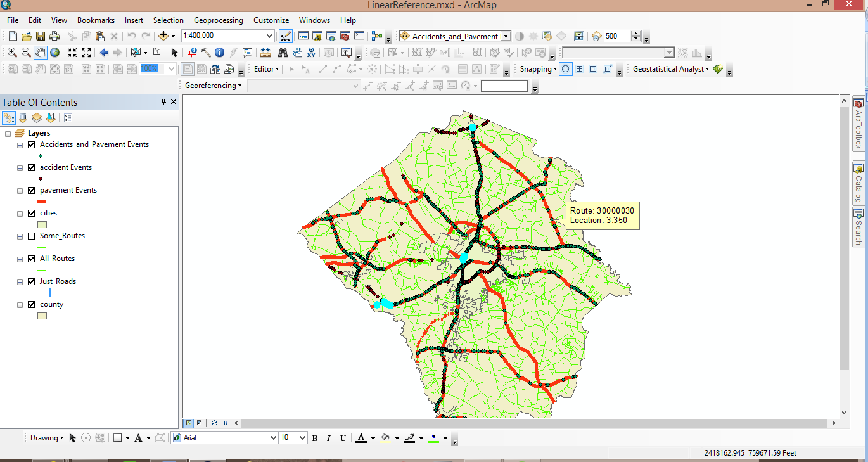
Task: Click the List By Visibility icon
Action: pos(37,118)
